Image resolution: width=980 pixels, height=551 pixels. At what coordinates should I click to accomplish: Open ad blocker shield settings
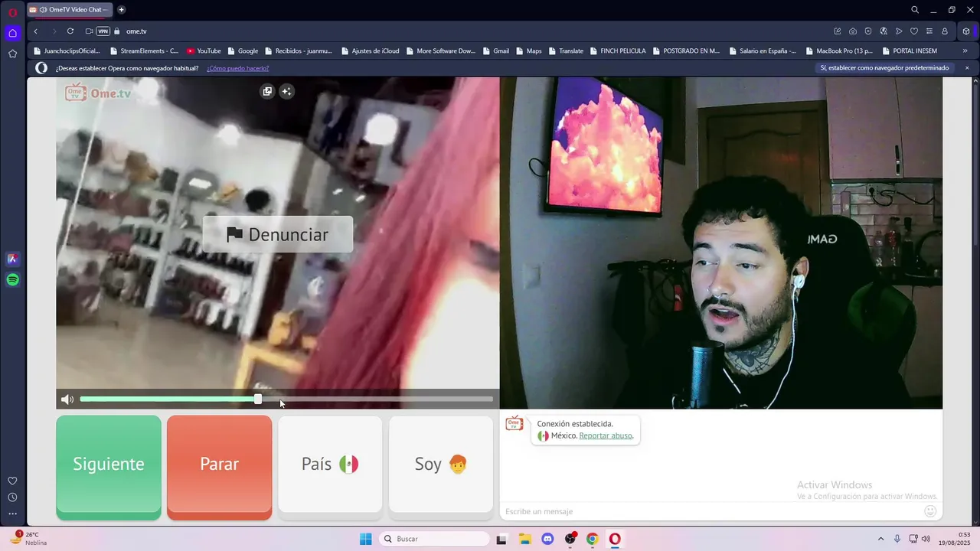pyautogui.click(x=868, y=31)
